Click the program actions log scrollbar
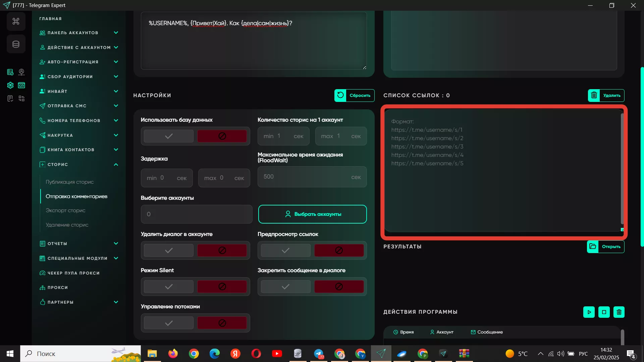The height and width of the screenshot is (362, 644). click(x=622, y=337)
